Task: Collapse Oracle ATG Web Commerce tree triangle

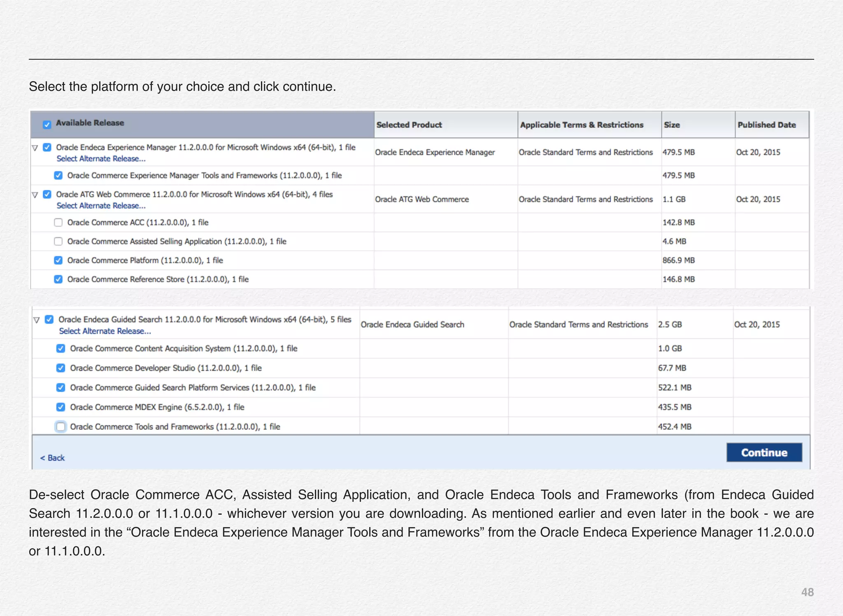Action: coord(35,195)
